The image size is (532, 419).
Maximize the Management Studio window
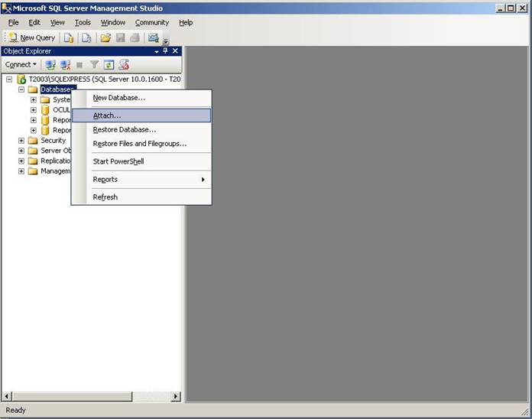(511, 8)
